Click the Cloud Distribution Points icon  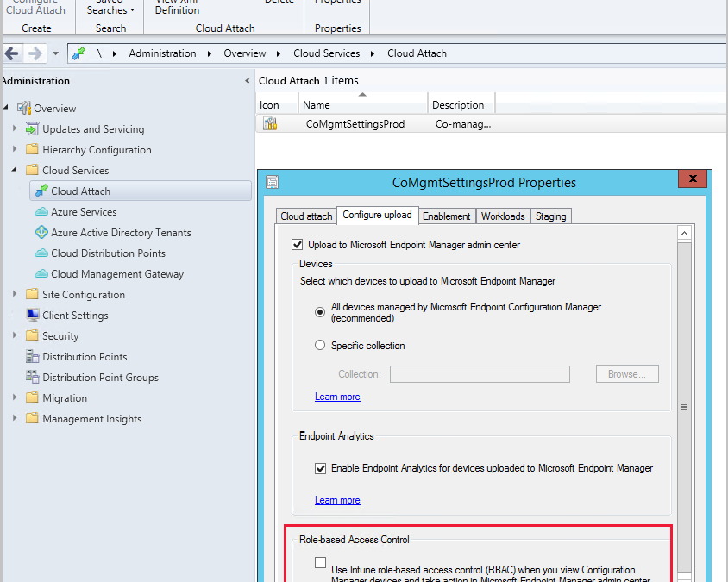41,253
